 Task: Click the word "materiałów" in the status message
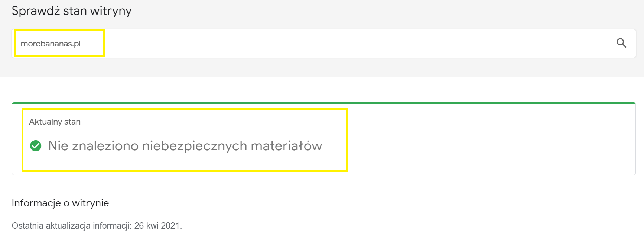286,146
